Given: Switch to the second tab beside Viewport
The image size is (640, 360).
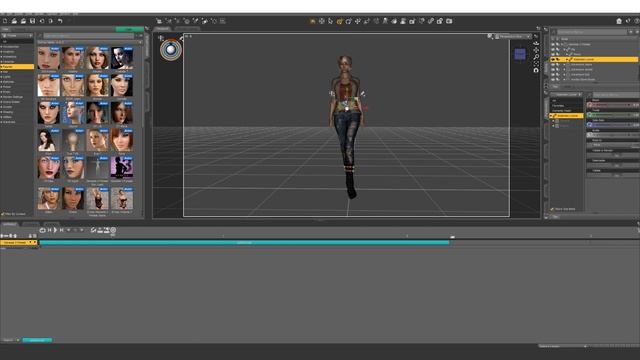Looking at the screenshot, I should pyautogui.click(x=187, y=29).
